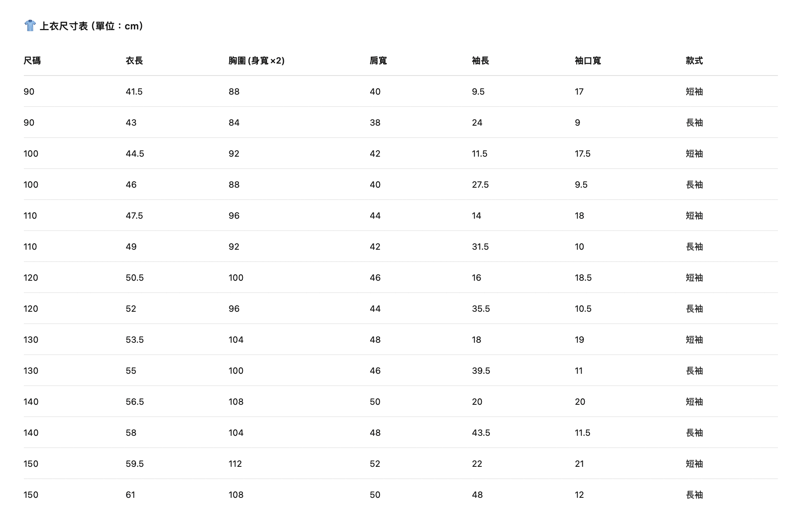Screen dimensions: 799x532
Task: Select the 112 chest measurement cell
Action: (x=235, y=464)
